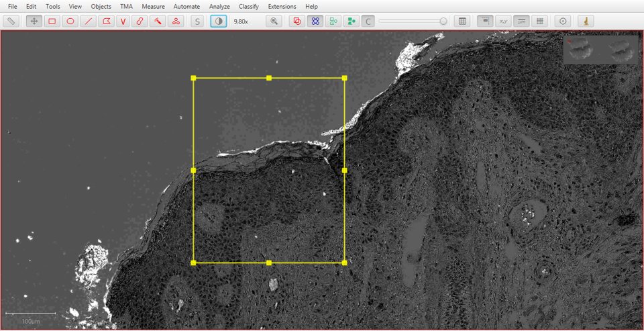The image size is (644, 331).
Task: Select the Points tool
Action: [176, 21]
